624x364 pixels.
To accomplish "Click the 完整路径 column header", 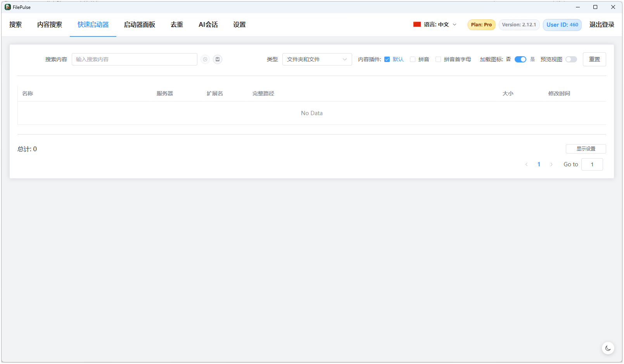I will [263, 93].
